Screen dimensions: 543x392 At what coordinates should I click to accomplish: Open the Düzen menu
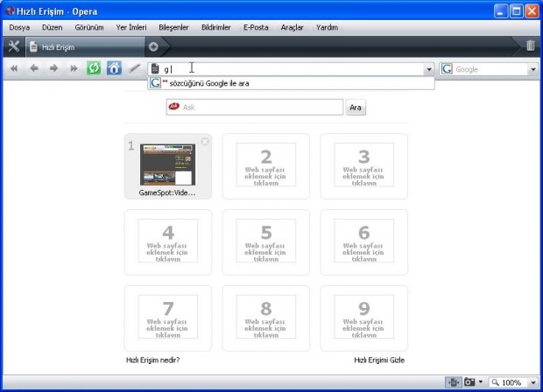point(53,28)
